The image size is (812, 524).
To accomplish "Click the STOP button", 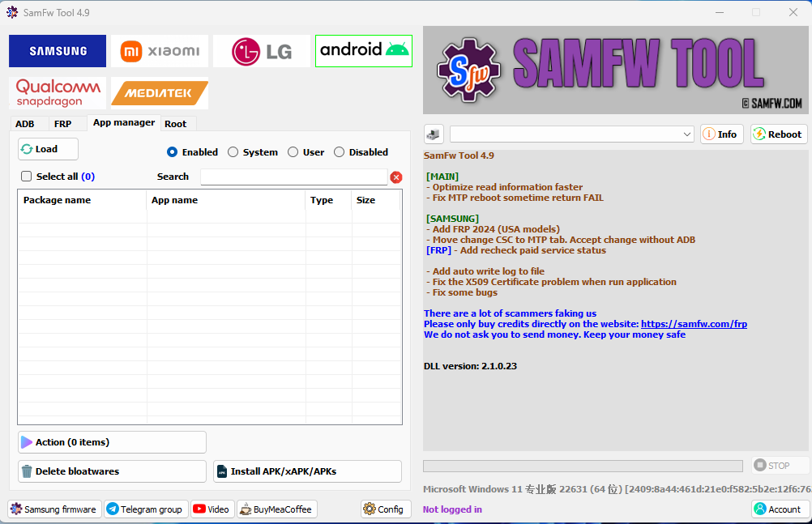I will (780, 465).
